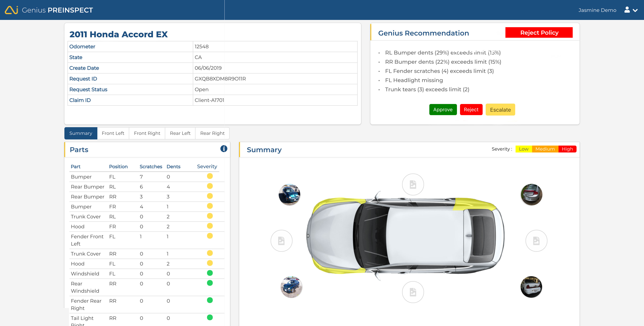
Task: Select the Rear Bumper RL part name
Action: [88, 187]
